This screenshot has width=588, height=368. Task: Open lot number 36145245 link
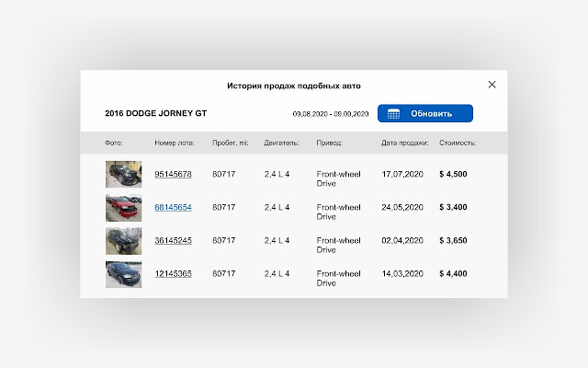point(174,240)
